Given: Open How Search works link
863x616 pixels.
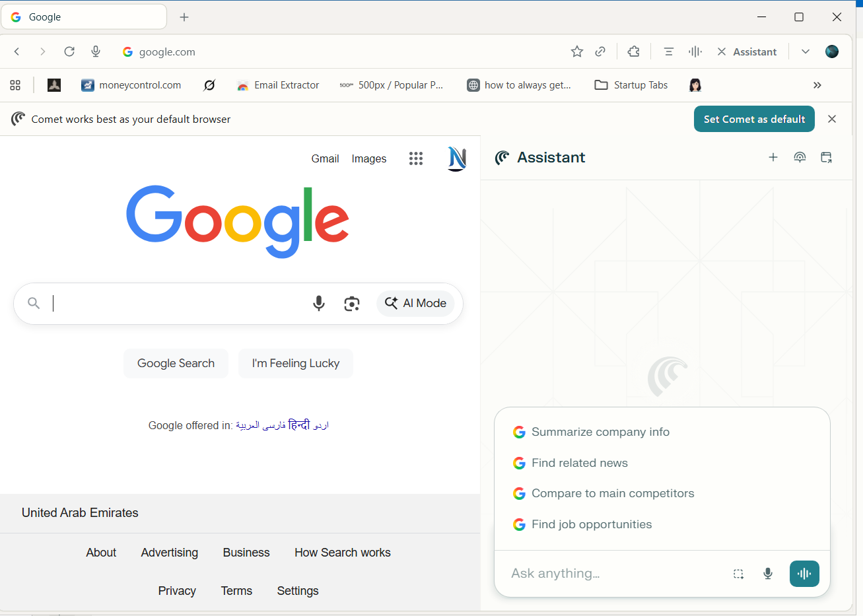Looking at the screenshot, I should point(343,553).
